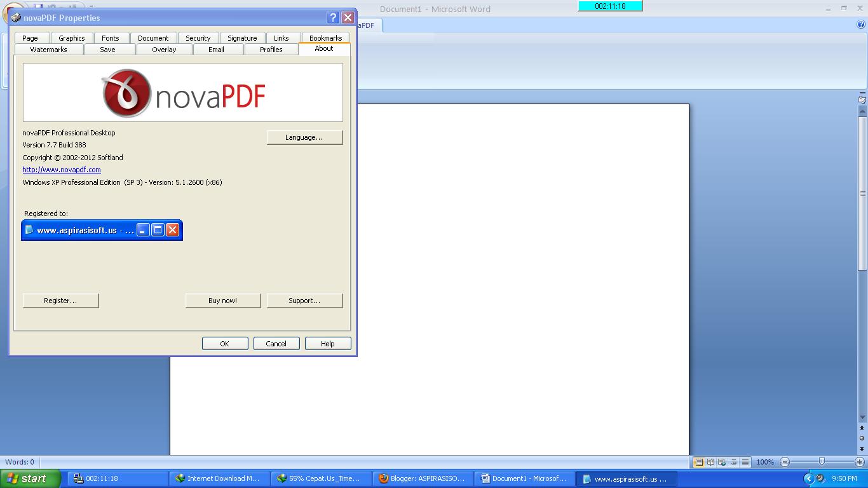Switch to the Overlay tab

coord(164,50)
